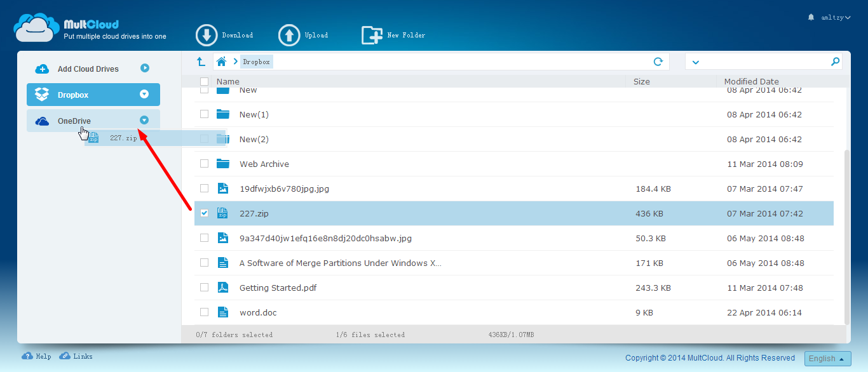This screenshot has height=372, width=868.
Task: Click the 227.zip archive icon in the list
Action: pos(222,213)
